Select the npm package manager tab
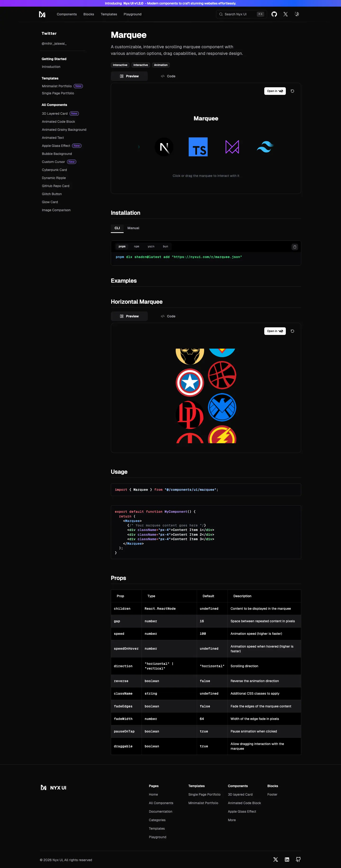The image size is (341, 868). (x=137, y=247)
